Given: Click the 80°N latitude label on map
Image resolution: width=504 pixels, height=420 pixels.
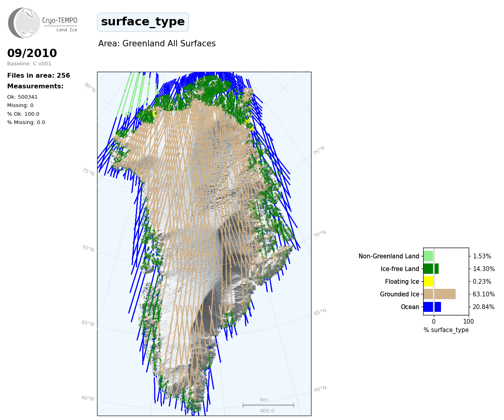Looking at the screenshot, I should [x=90, y=88].
